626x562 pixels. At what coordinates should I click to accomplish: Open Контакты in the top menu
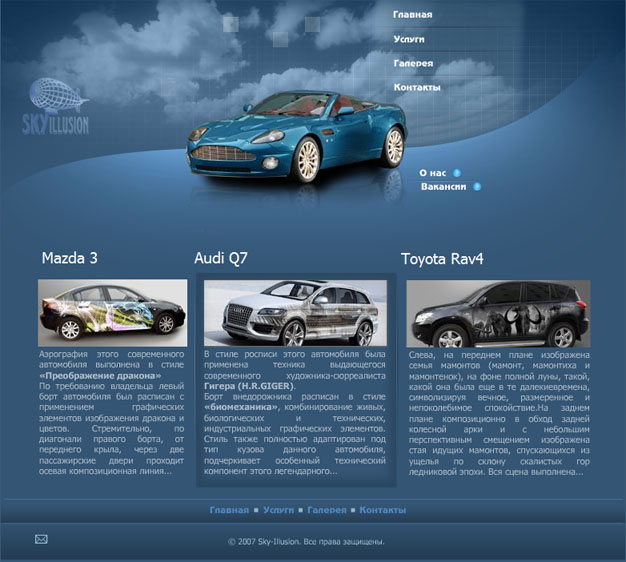click(417, 87)
